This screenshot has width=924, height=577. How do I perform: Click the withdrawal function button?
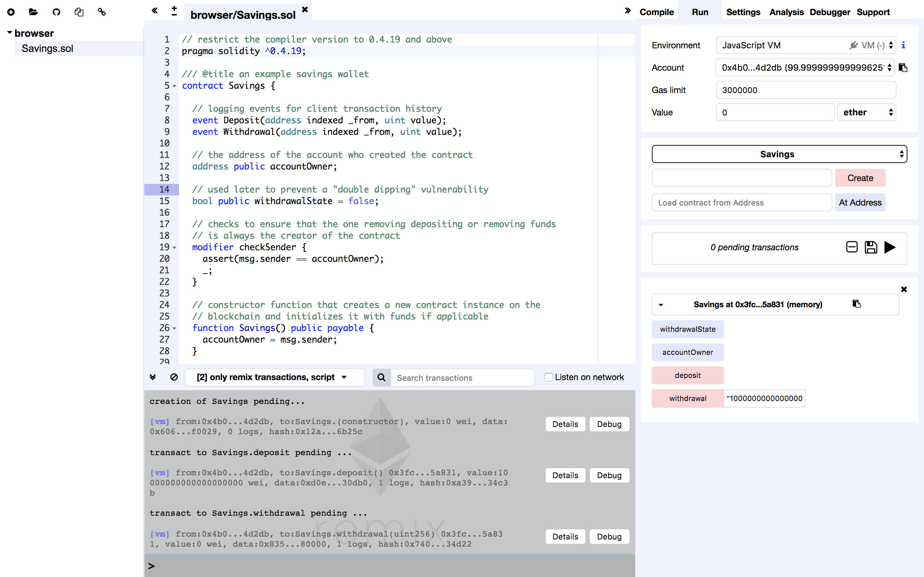[688, 398]
